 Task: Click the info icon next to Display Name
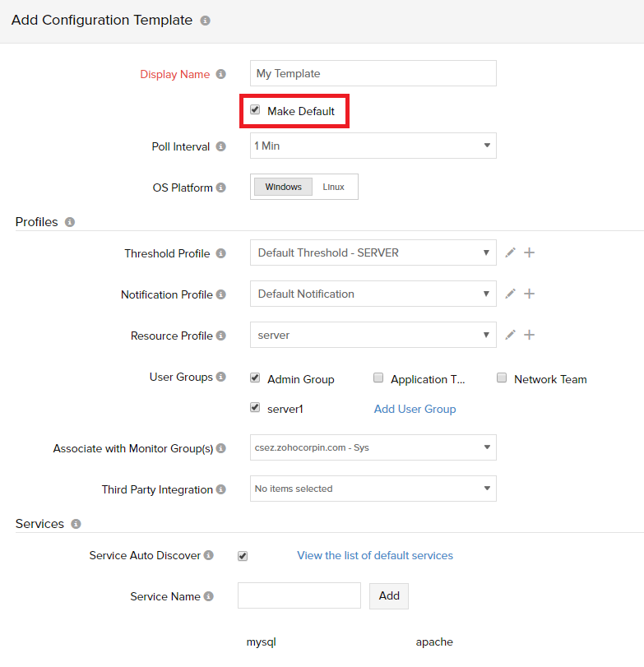(220, 74)
